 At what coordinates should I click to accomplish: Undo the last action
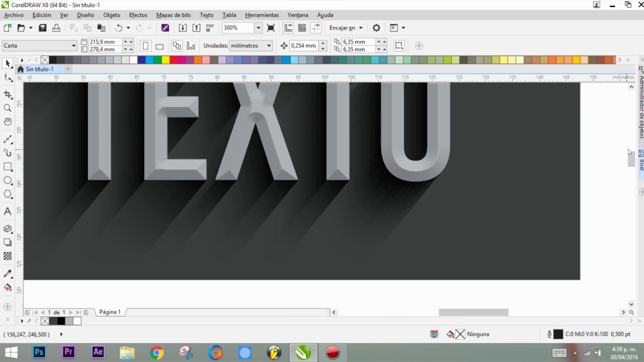tap(119, 28)
